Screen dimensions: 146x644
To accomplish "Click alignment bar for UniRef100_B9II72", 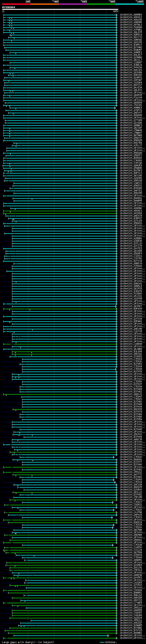I will [x=63, y=37].
